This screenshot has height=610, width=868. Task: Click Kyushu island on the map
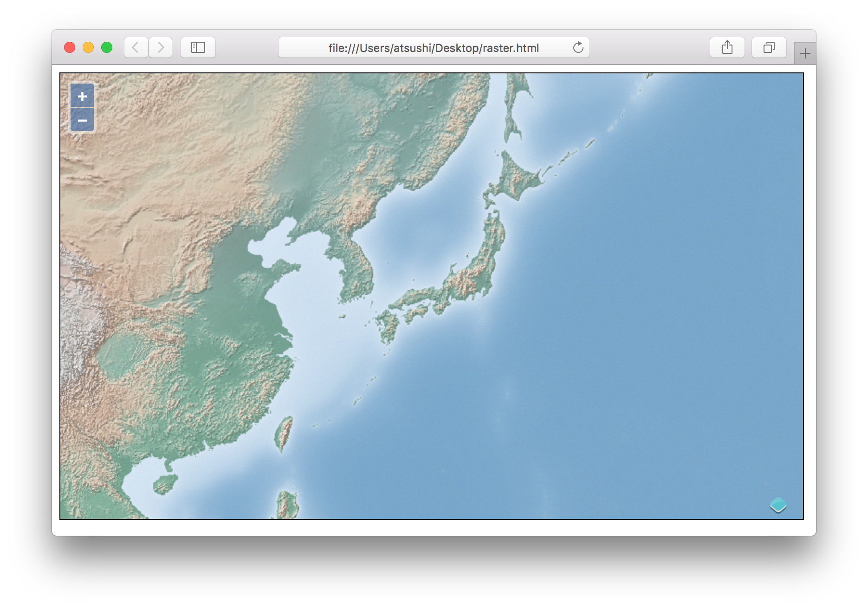coord(388,325)
